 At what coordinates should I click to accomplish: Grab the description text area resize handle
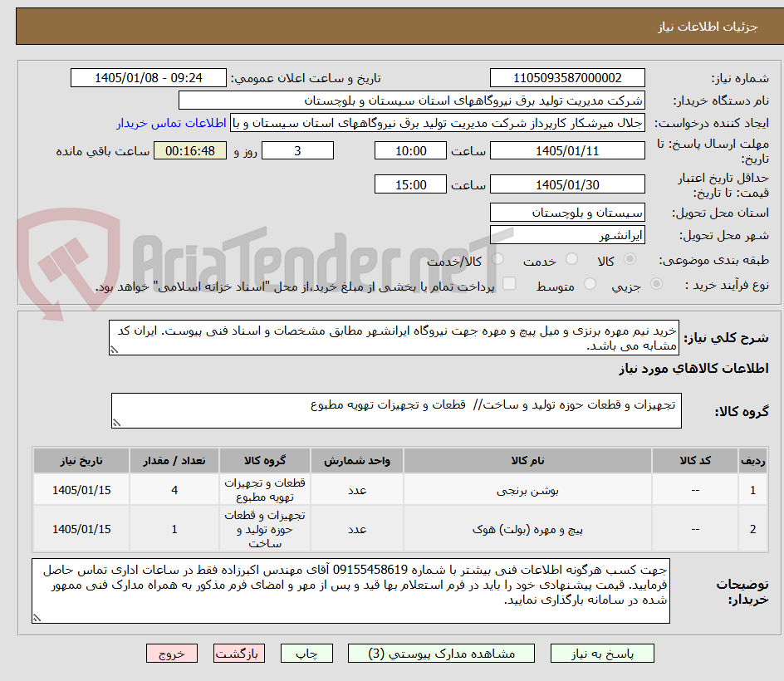click(x=114, y=350)
